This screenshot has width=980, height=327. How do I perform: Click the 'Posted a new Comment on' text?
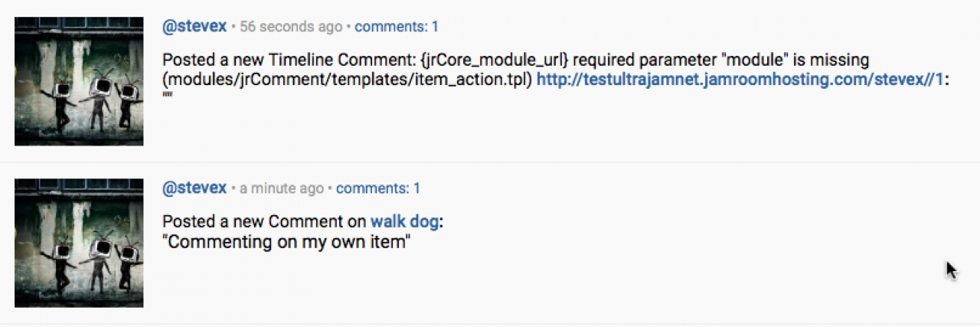[x=265, y=222]
